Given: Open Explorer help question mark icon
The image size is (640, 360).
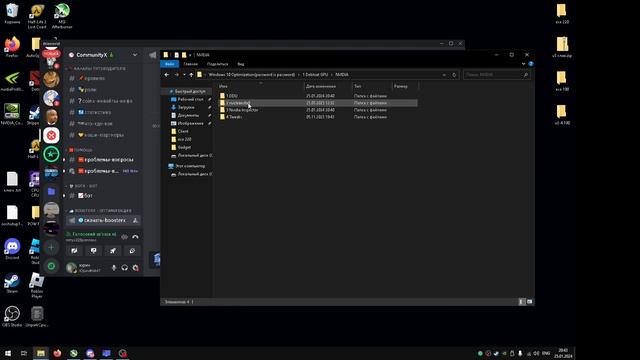Looking at the screenshot, I should [x=531, y=64].
